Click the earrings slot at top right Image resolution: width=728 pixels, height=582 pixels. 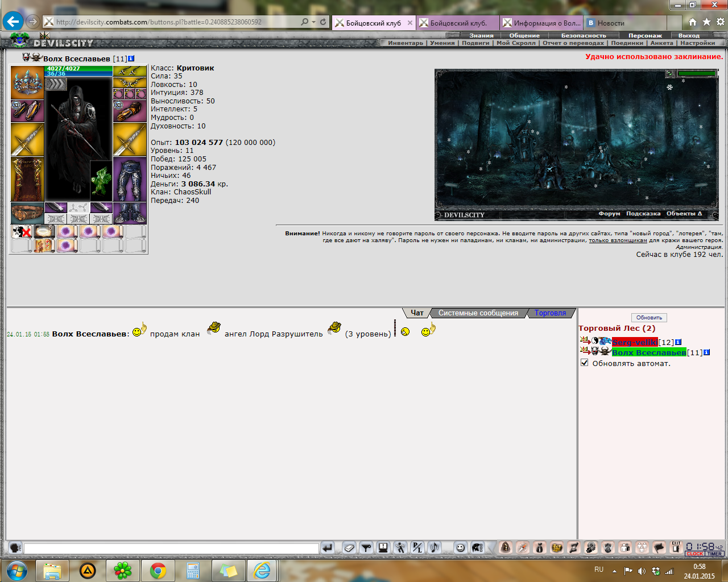130,71
